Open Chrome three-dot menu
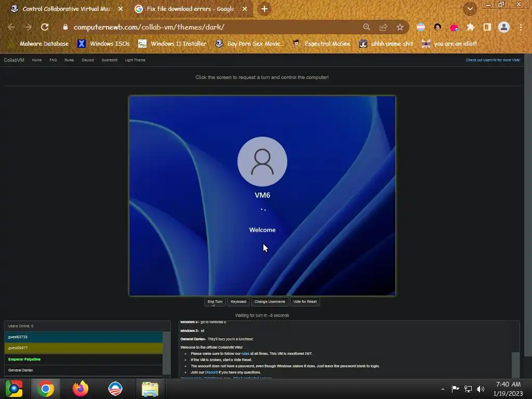Screen dimensions: 532x399 [521, 27]
